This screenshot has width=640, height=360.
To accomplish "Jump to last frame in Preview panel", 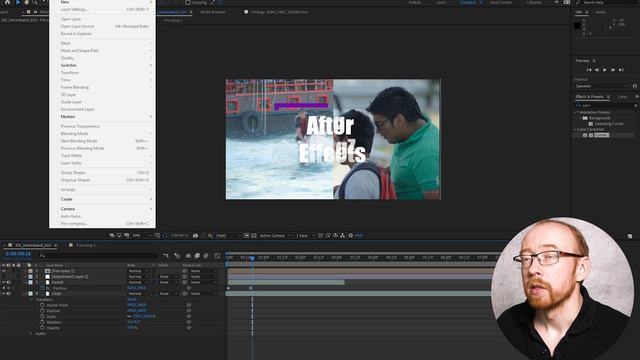I will (x=621, y=70).
